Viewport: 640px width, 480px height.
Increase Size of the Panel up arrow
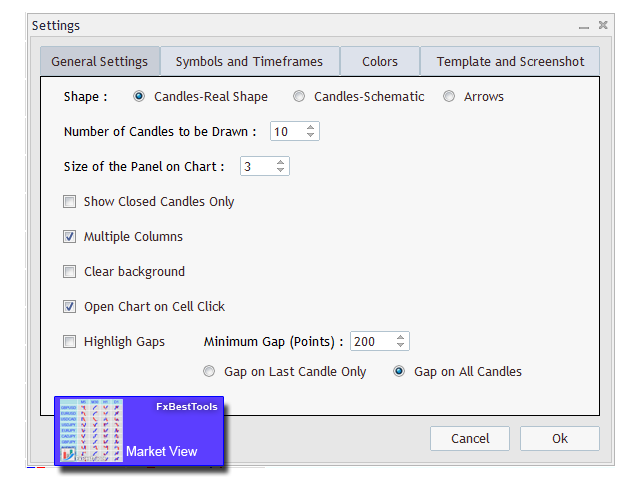pyautogui.click(x=280, y=162)
